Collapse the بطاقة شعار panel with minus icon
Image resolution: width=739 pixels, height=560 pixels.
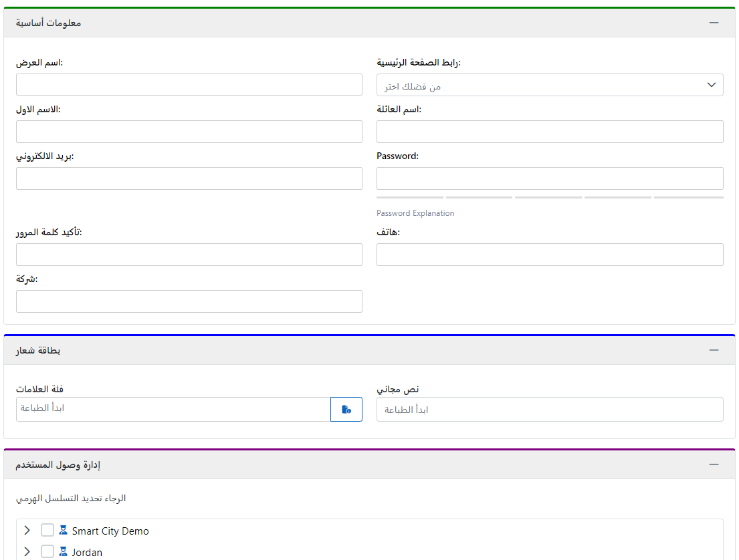click(x=714, y=350)
